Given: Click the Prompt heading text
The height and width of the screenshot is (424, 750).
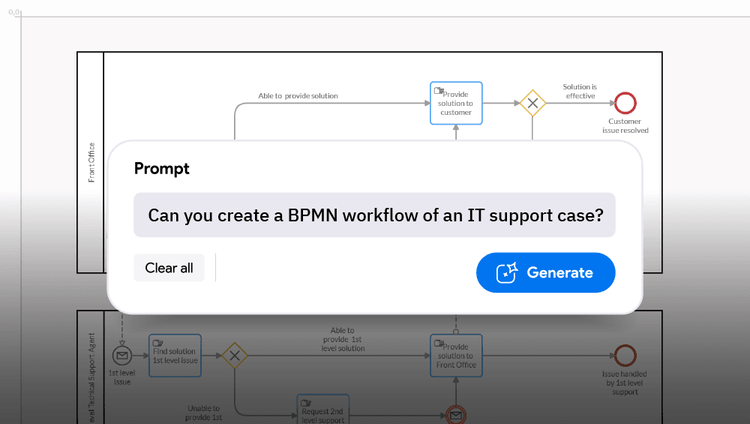Looking at the screenshot, I should coord(162,169).
